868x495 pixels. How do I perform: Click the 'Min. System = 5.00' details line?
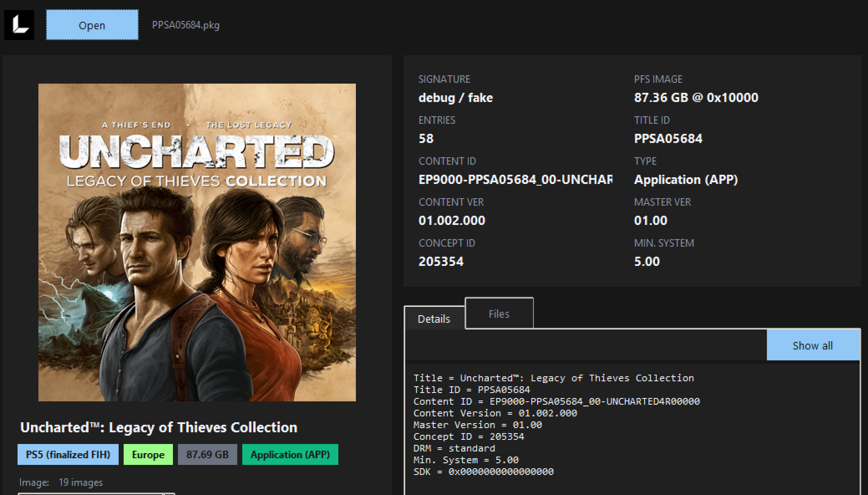pyautogui.click(x=466, y=460)
